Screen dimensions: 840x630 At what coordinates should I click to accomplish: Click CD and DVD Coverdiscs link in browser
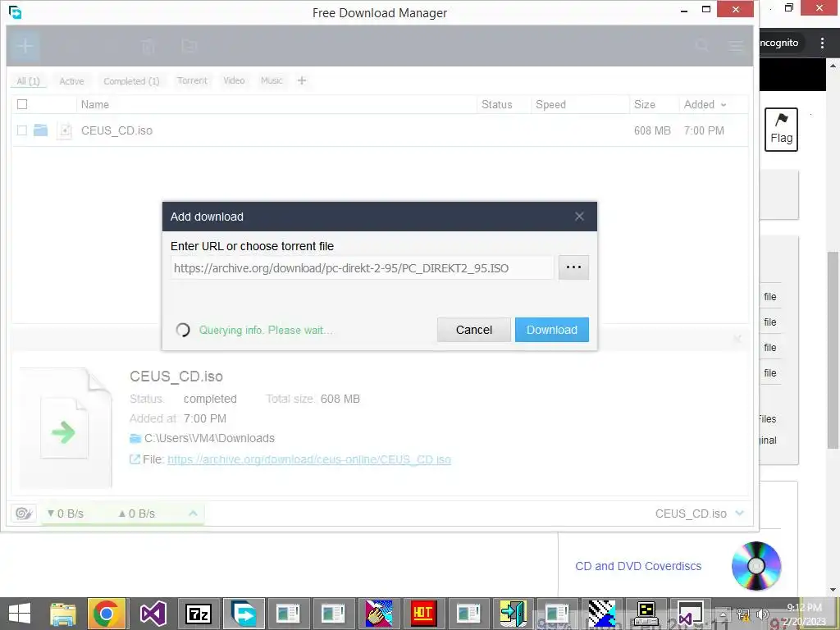(638, 566)
